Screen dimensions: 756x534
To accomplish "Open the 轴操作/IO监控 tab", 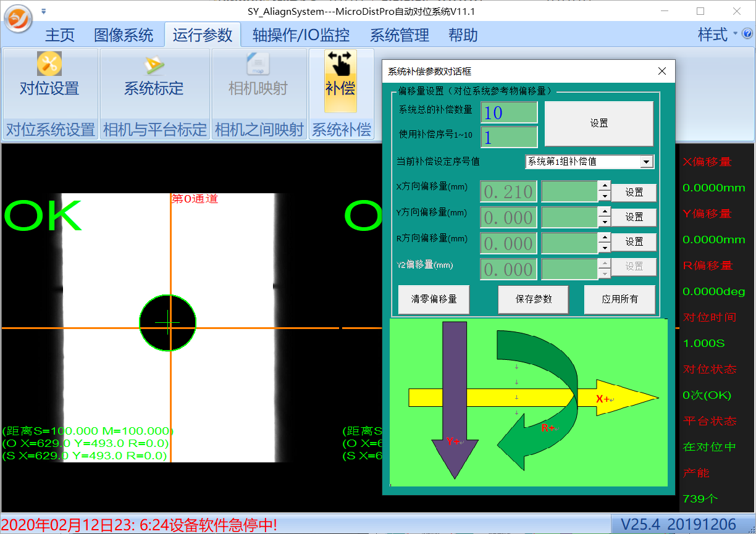I will [301, 35].
